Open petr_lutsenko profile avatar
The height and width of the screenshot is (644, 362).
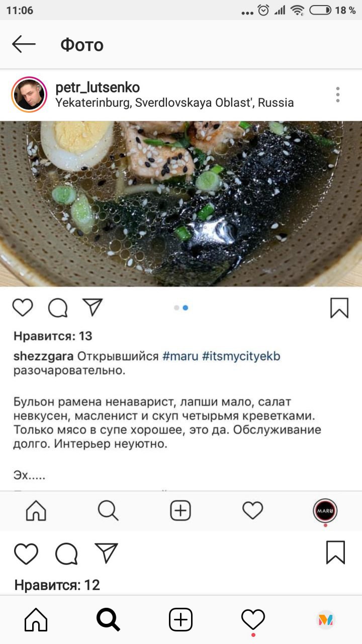[29, 95]
